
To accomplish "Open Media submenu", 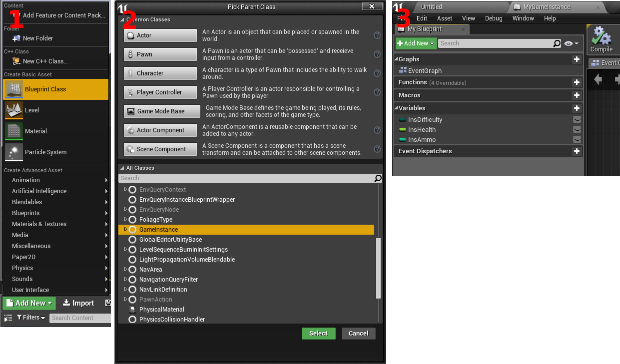I will click(56, 235).
